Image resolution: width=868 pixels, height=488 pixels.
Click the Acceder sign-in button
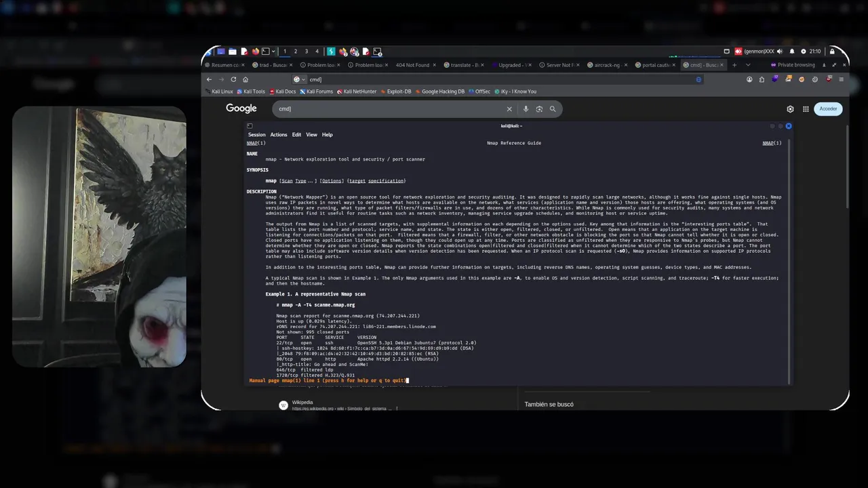tap(828, 108)
